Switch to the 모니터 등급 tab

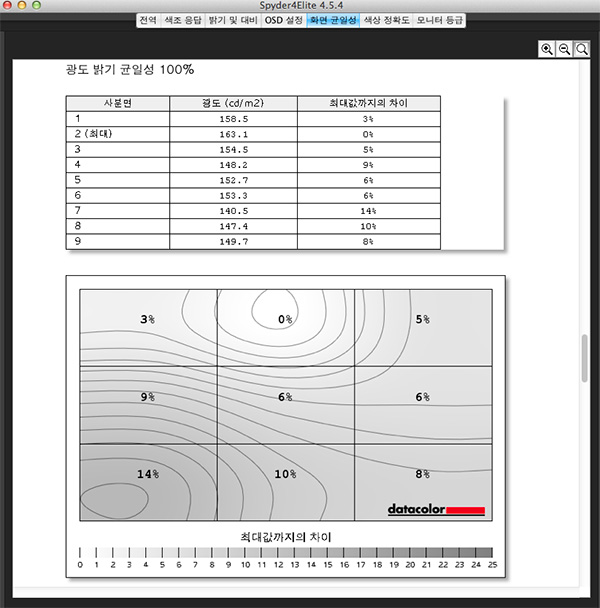point(441,20)
